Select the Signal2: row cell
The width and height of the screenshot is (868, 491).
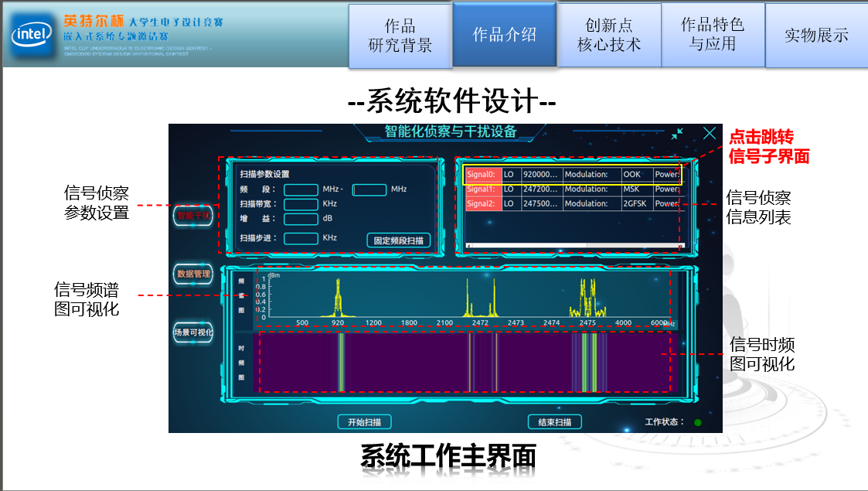click(483, 203)
